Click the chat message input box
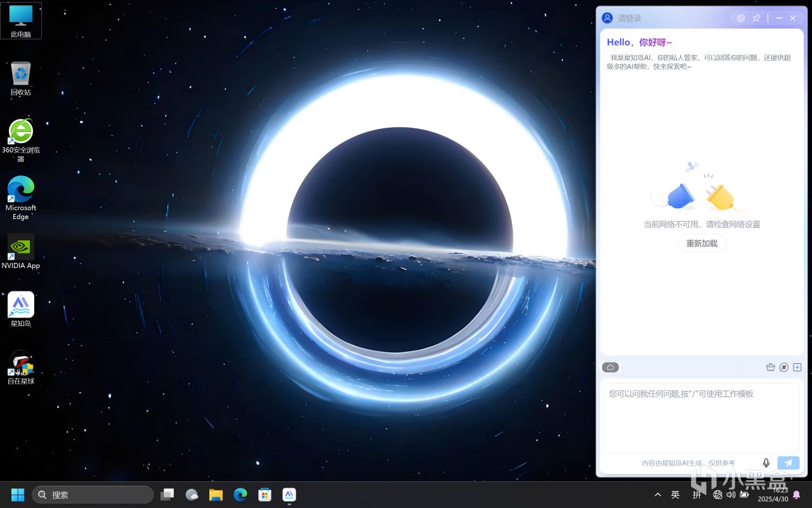 click(x=701, y=416)
